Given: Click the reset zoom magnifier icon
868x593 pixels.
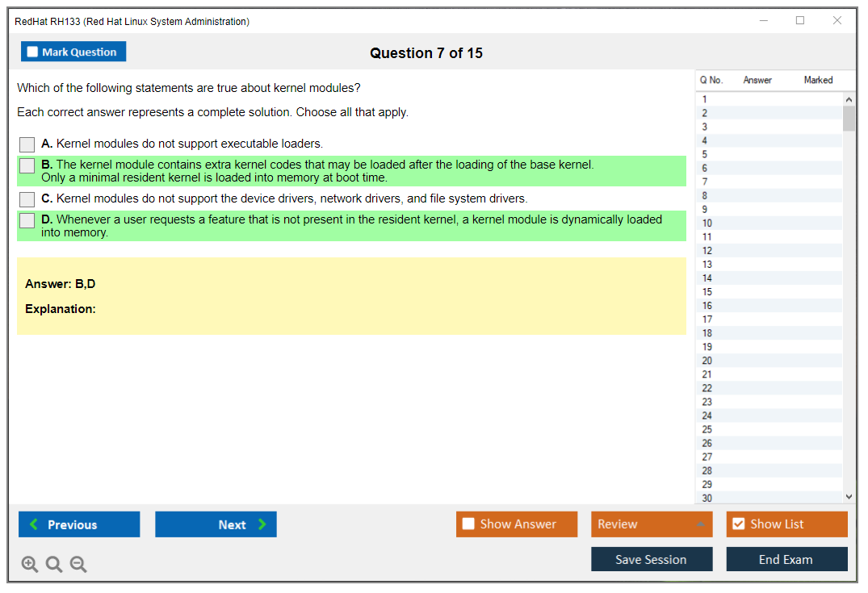Looking at the screenshot, I should pos(54,565).
